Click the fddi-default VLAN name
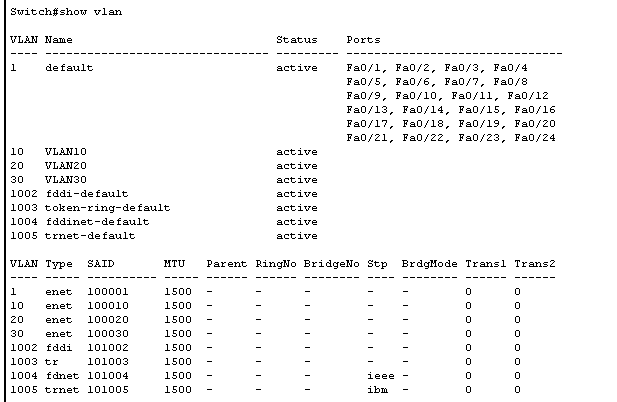 87,194
